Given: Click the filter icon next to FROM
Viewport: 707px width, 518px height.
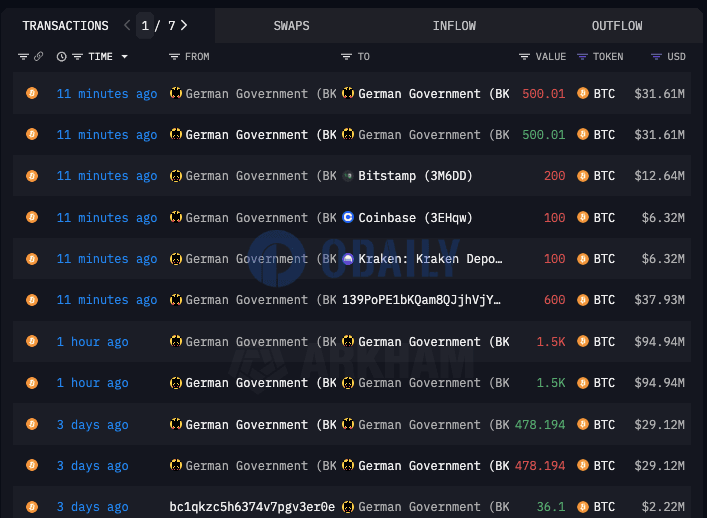Looking at the screenshot, I should pyautogui.click(x=174, y=57).
